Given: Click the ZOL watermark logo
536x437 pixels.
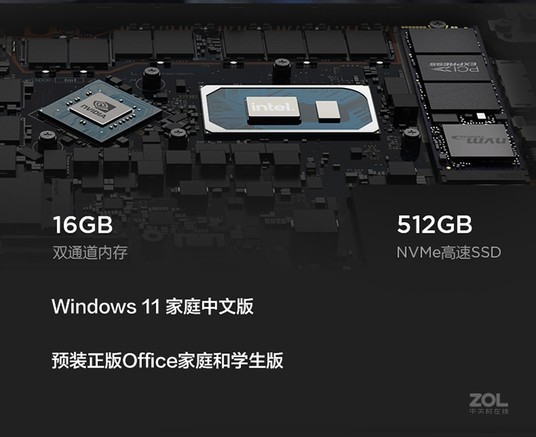Looking at the screenshot, I should (488, 400).
